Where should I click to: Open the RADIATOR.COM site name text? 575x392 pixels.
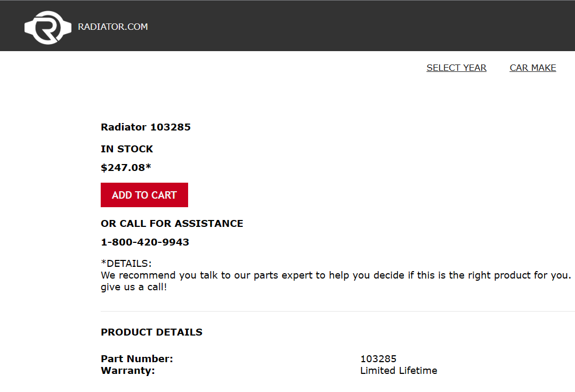113,27
